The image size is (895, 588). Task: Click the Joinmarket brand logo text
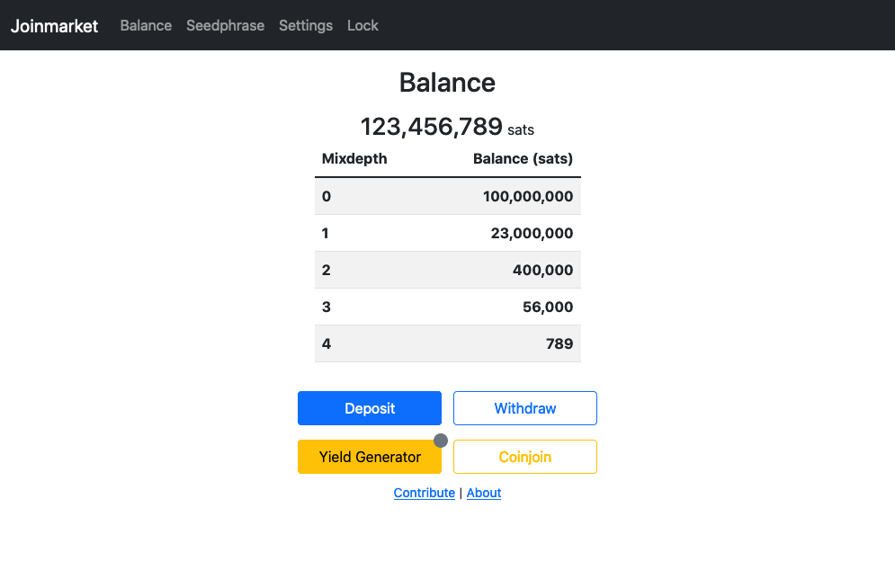pyautogui.click(x=54, y=26)
